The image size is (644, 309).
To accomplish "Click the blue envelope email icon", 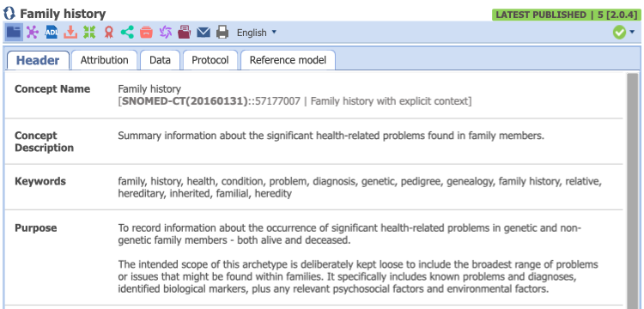I will pos(204,32).
